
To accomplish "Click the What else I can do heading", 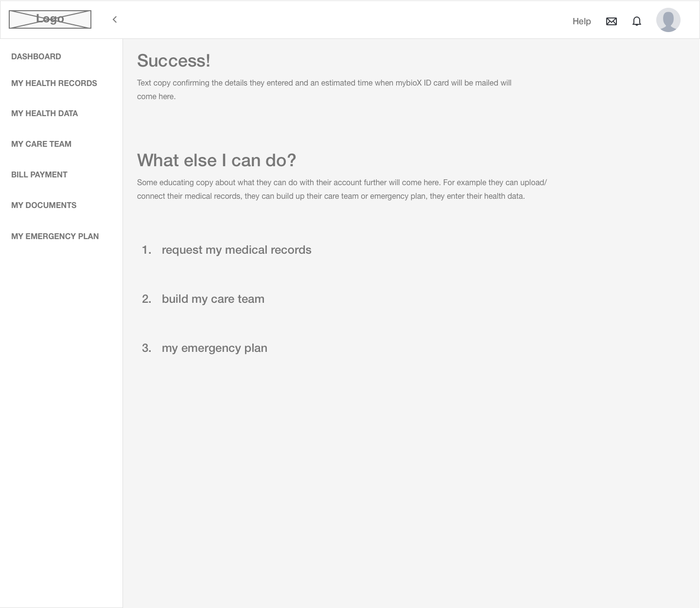I will (217, 160).
